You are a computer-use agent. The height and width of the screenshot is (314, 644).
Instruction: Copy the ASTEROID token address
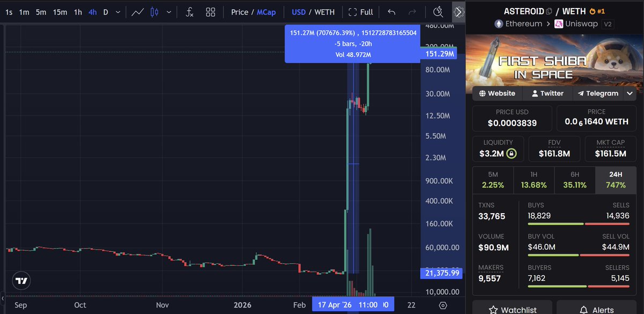(x=548, y=11)
